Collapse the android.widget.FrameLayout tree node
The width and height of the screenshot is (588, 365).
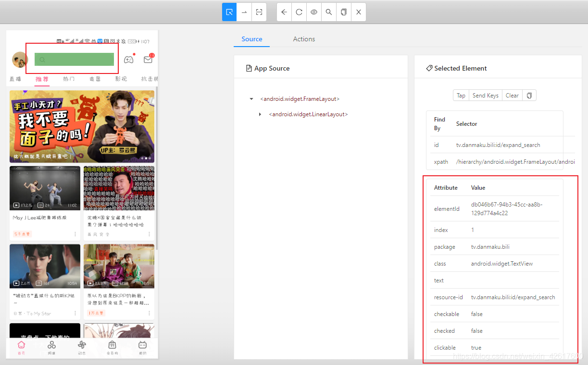tap(251, 99)
